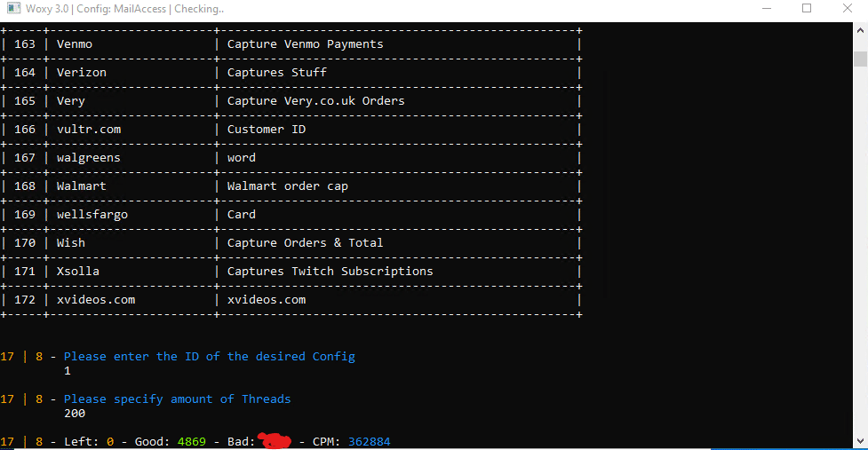Click the 'Left: 0' status value

(x=89, y=442)
